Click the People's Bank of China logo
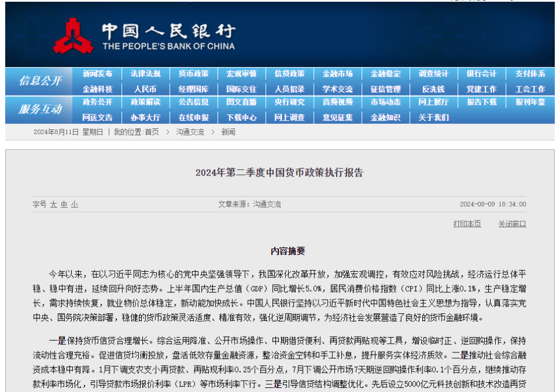Image resolution: width=560 pixels, height=392 pixels. click(73, 36)
